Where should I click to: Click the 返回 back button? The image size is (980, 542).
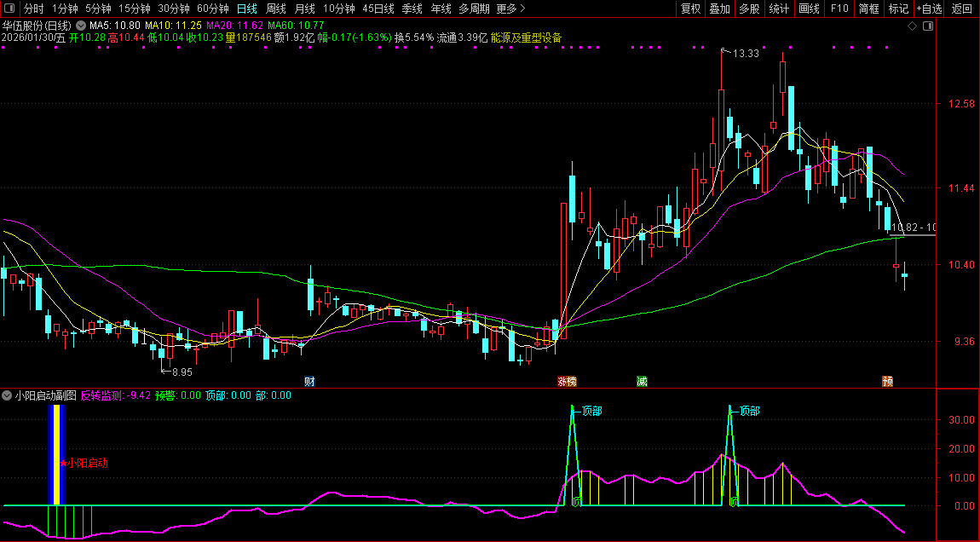[x=961, y=9]
